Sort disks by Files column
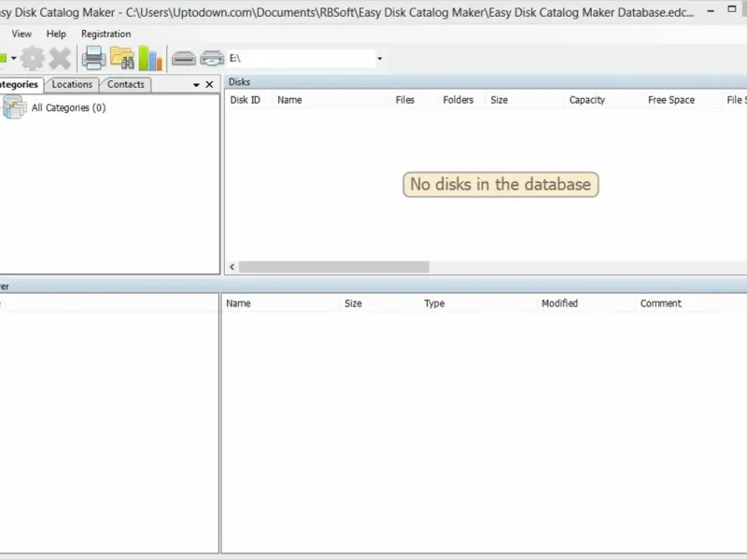Viewport: 747px width, 560px height. coord(405,100)
